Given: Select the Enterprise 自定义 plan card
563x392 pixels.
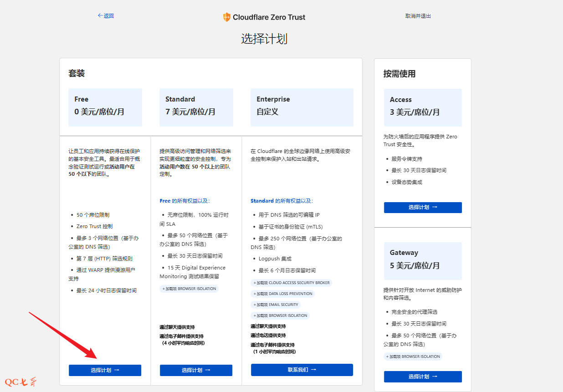Looking at the screenshot, I should 302,107.
